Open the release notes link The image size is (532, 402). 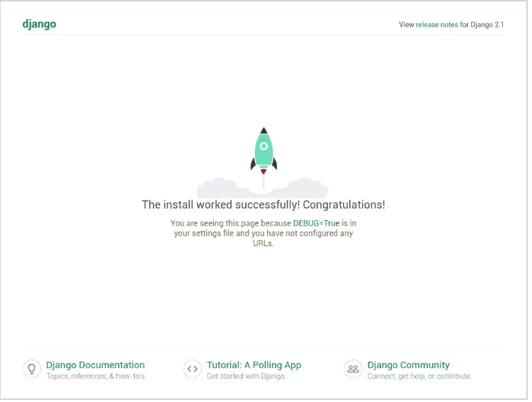[x=437, y=24]
